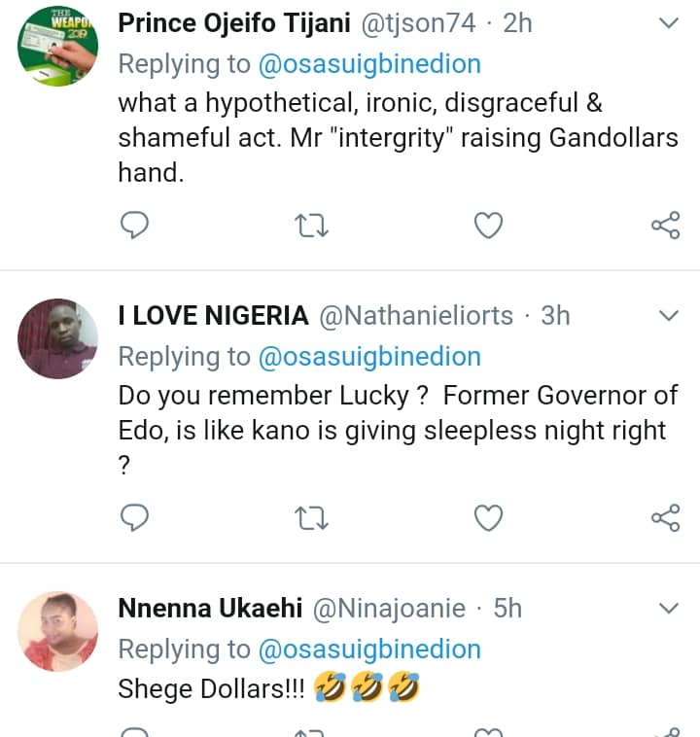Open the dropdown arrow on Nnenna Ukaehi's tweet

[670, 609]
